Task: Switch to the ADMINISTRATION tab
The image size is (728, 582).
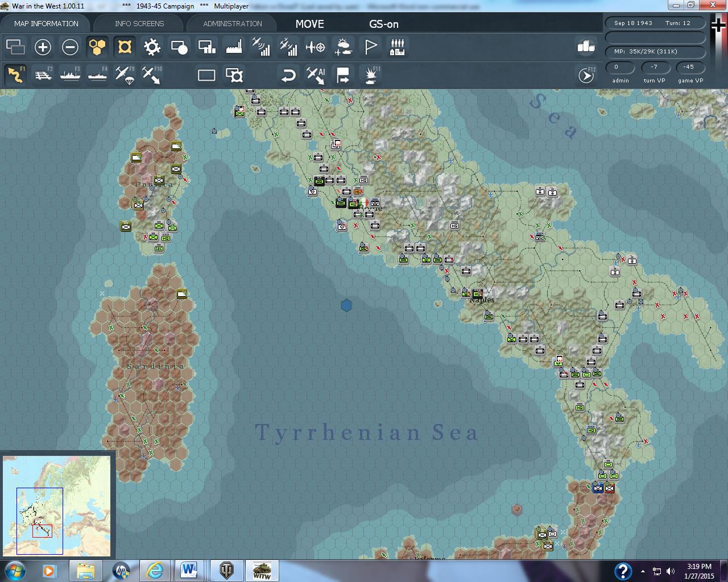Action: point(233,23)
